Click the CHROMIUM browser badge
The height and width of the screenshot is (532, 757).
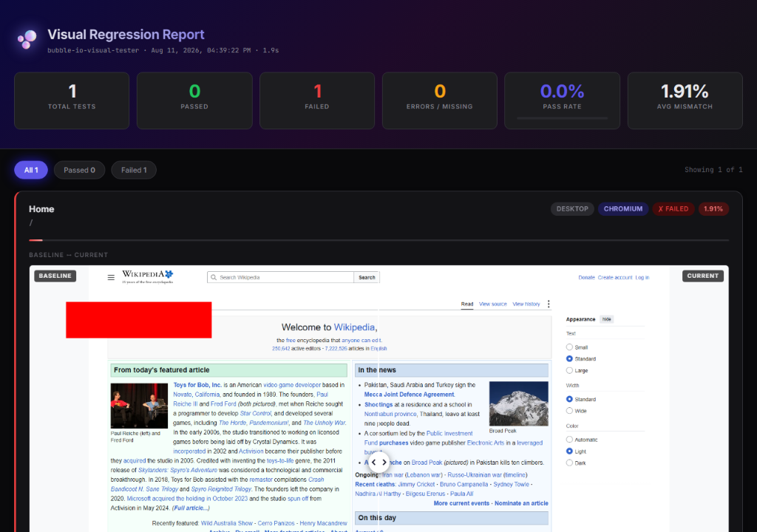point(622,209)
